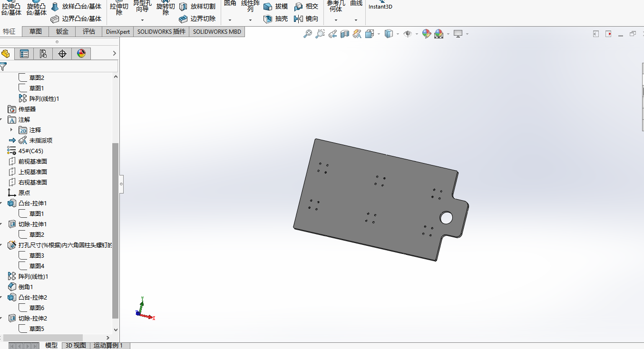Select 倒角1 chamfer feature in tree
The width and height of the screenshot is (644, 349).
[x=20, y=287]
